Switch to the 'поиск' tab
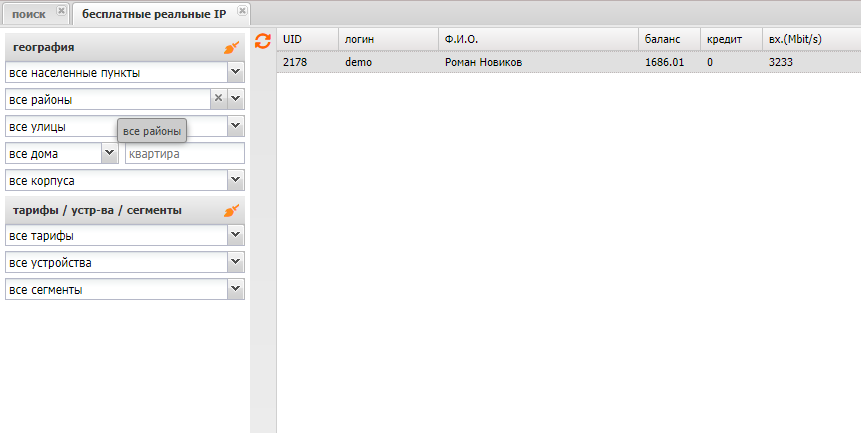861x433 pixels. click(x=29, y=13)
